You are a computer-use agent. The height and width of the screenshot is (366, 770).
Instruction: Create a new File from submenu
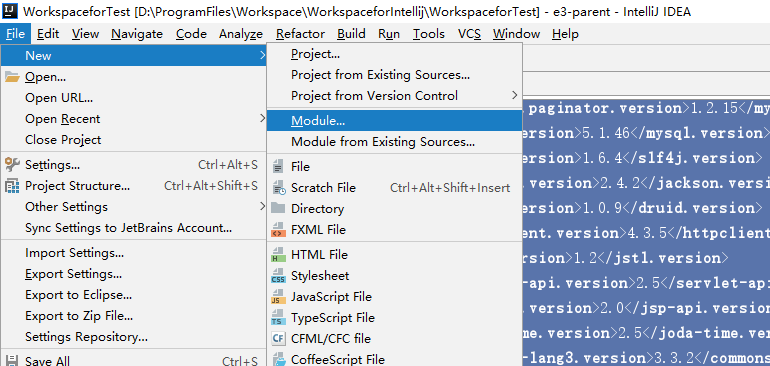pos(394,167)
